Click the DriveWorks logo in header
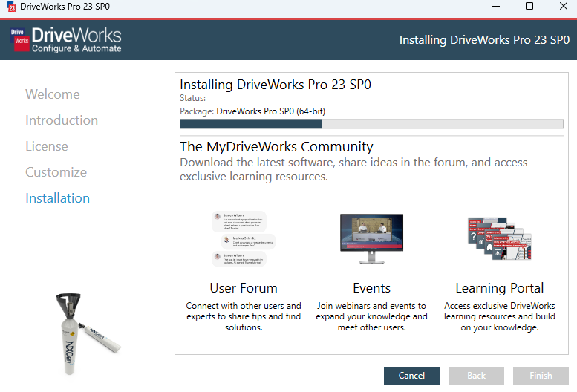 [x=66, y=39]
